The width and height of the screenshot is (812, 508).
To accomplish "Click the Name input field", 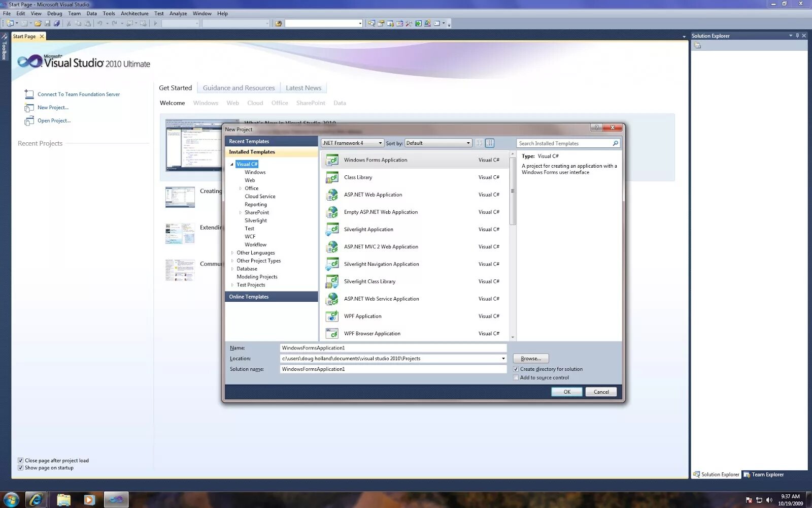I will pos(393,348).
